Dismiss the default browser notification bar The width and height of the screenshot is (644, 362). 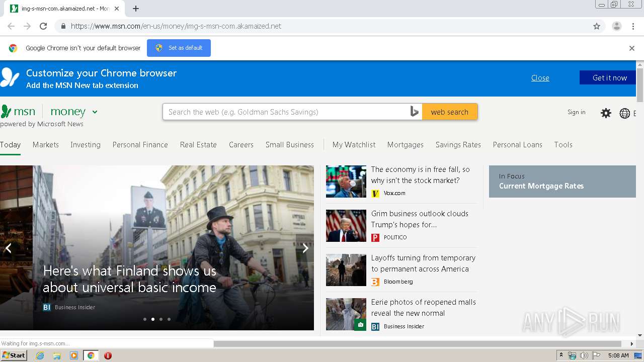pyautogui.click(x=632, y=48)
